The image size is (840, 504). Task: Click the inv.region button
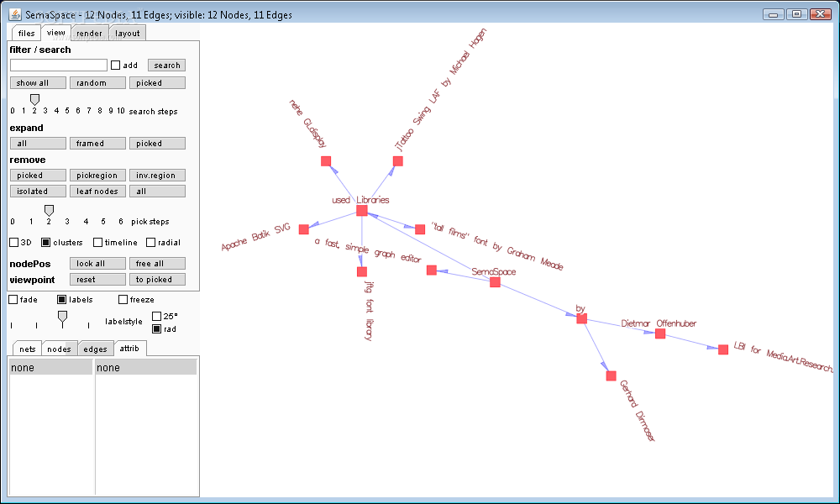pos(158,176)
